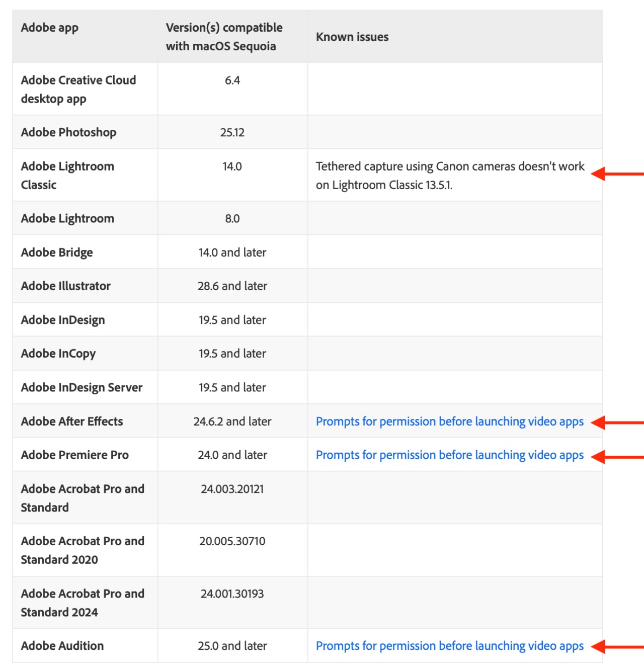Open Audition 'Prompts for permission' link
This screenshot has height=669, width=644.
pyautogui.click(x=450, y=646)
